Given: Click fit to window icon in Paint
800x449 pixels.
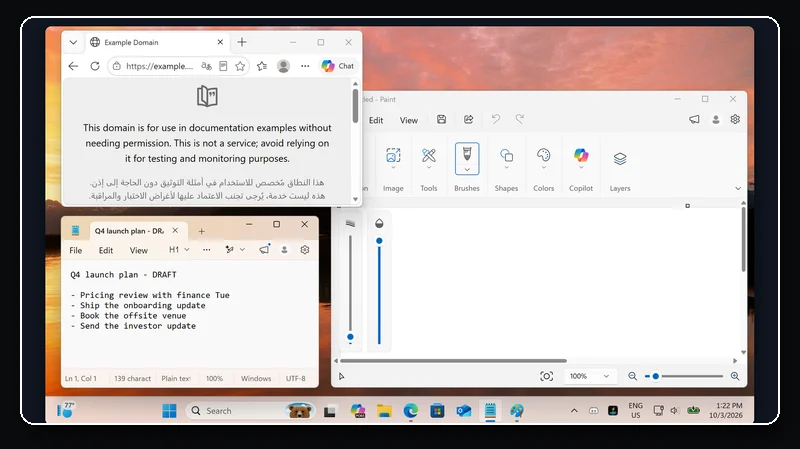Looking at the screenshot, I should 546,376.
